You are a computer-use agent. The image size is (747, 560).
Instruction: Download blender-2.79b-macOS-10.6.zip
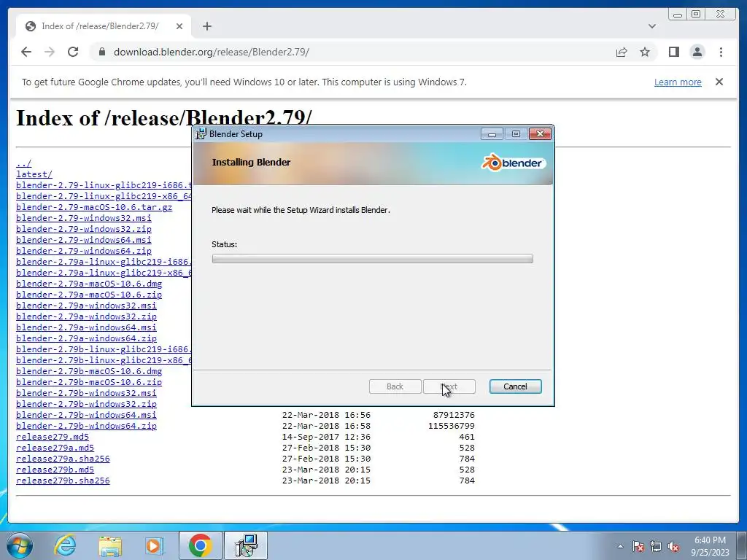(89, 382)
